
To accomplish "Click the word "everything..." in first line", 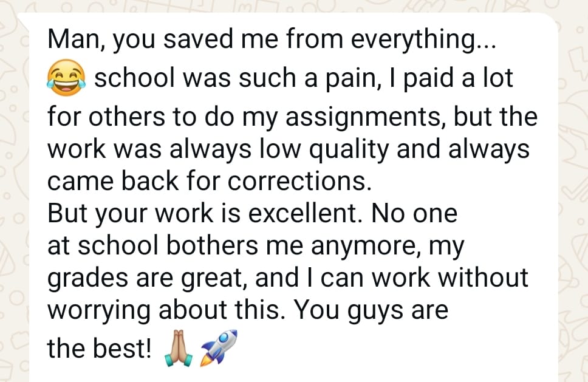I will point(423,40).
